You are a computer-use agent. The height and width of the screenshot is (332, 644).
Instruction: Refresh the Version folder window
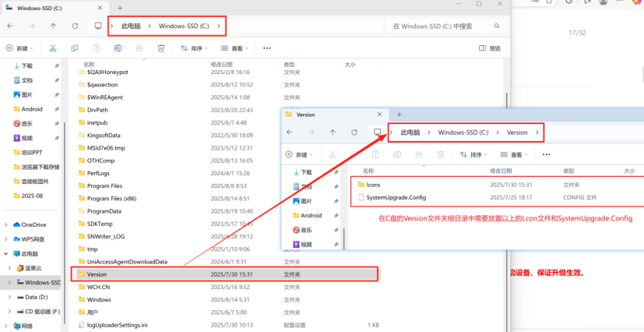(354, 132)
